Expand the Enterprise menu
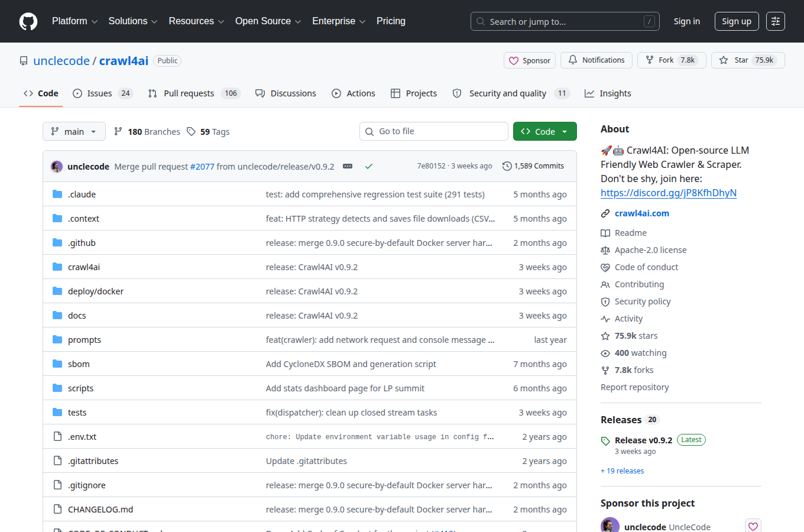Screen dimensions: 804x532 click(x=339, y=21)
